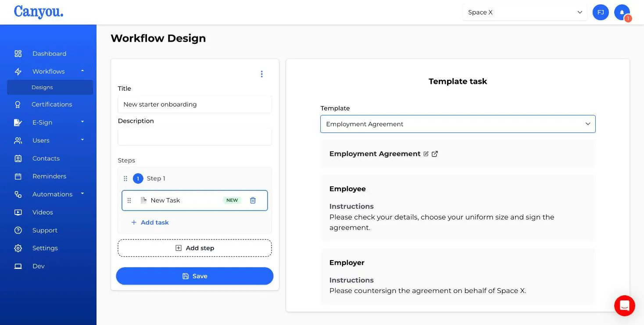Open the Space X workspace dropdown

pos(525,12)
